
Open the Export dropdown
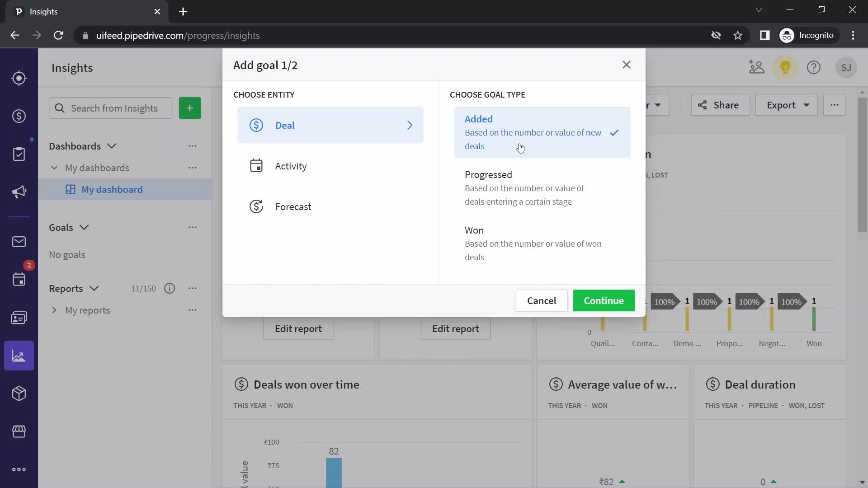tap(787, 105)
